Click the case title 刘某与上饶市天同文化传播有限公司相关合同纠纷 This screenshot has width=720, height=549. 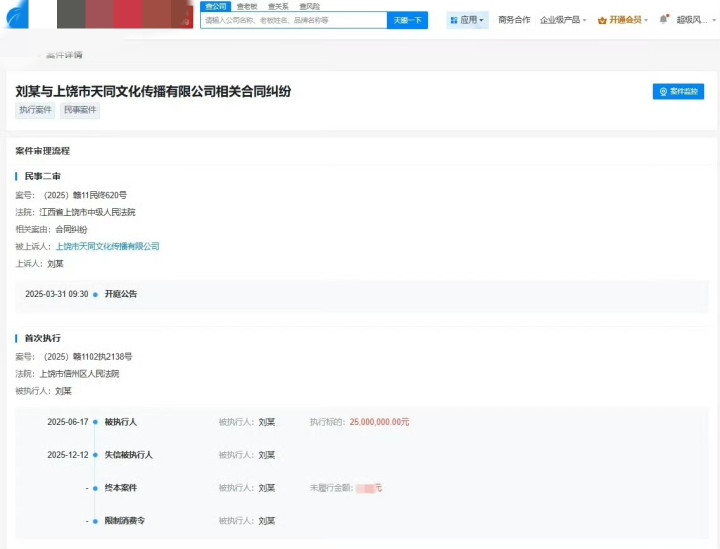pos(153,91)
